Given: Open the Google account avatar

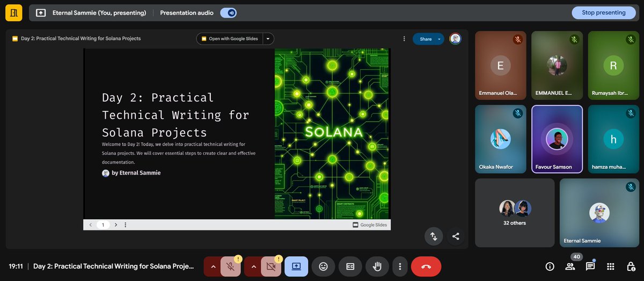Looking at the screenshot, I should (455, 39).
